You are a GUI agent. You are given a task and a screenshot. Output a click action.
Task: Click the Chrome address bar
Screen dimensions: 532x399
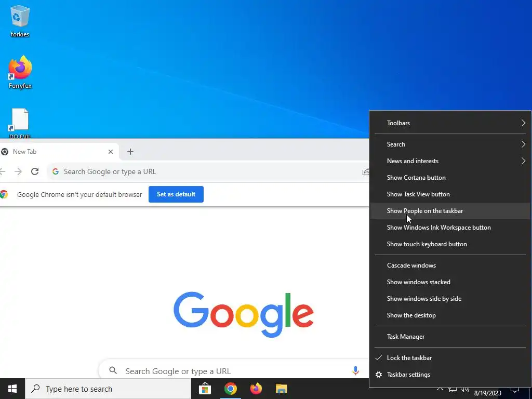click(x=208, y=171)
